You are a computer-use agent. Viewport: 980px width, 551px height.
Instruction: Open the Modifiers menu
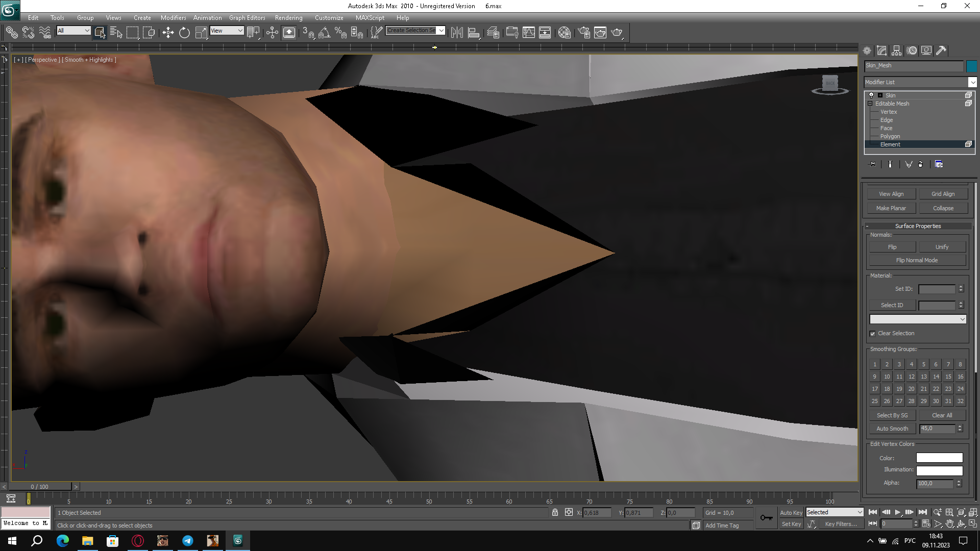coord(173,18)
